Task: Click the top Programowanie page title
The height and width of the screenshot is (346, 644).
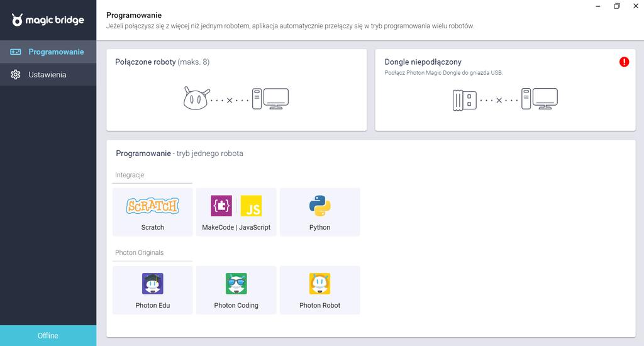Action: pos(134,15)
